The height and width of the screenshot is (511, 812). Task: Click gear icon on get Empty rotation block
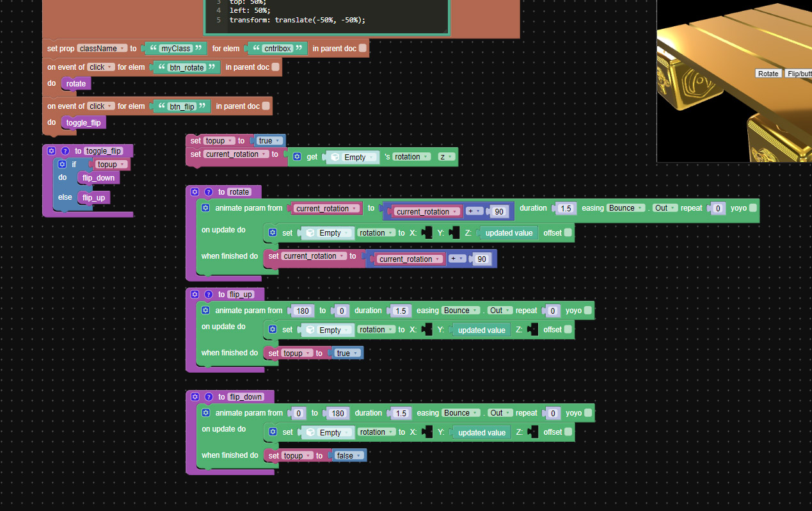click(x=296, y=157)
